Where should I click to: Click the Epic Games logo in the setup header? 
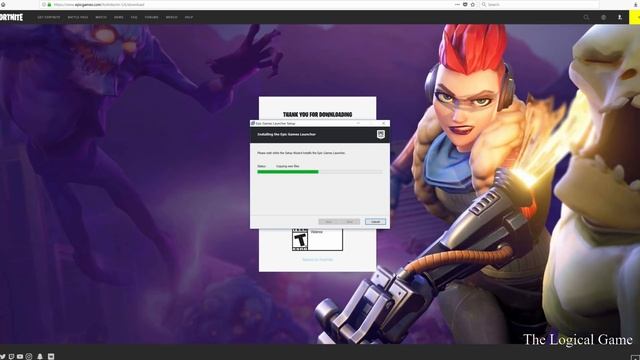(x=380, y=134)
